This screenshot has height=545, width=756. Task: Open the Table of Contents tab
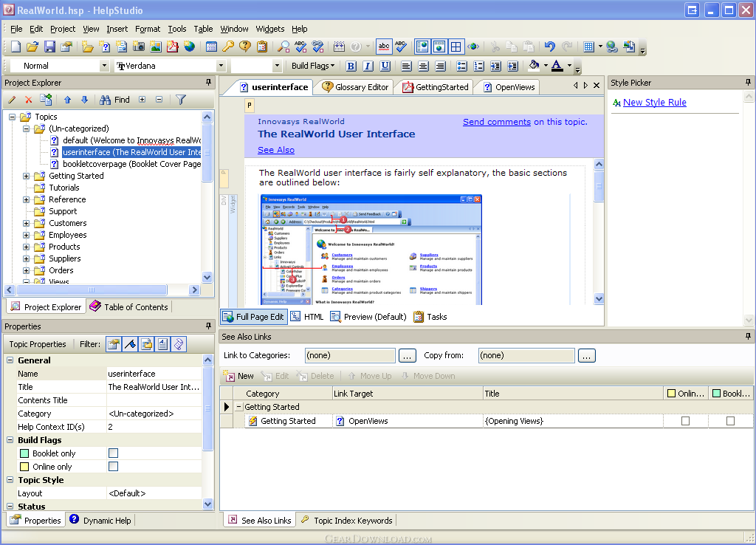129,307
